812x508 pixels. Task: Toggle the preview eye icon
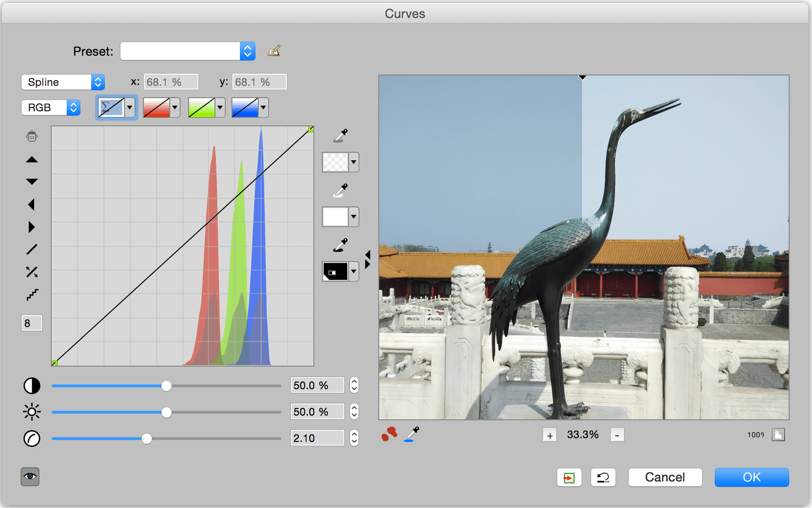click(30, 477)
